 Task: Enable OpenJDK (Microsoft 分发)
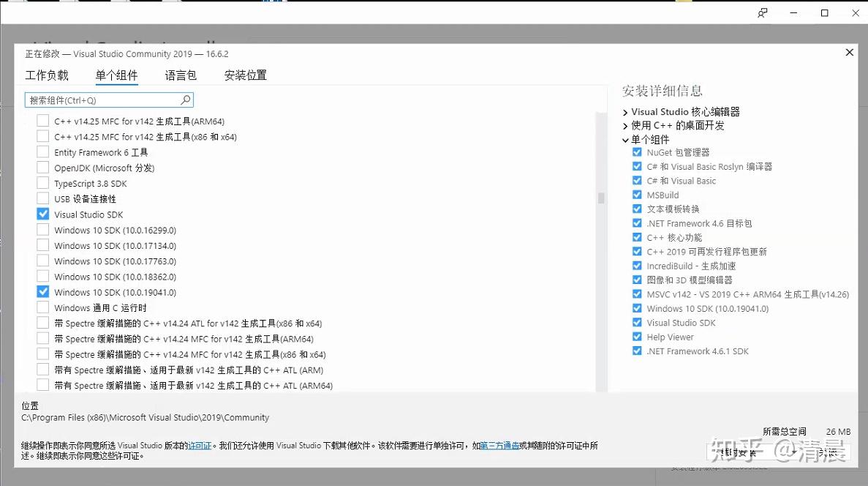tap(42, 167)
